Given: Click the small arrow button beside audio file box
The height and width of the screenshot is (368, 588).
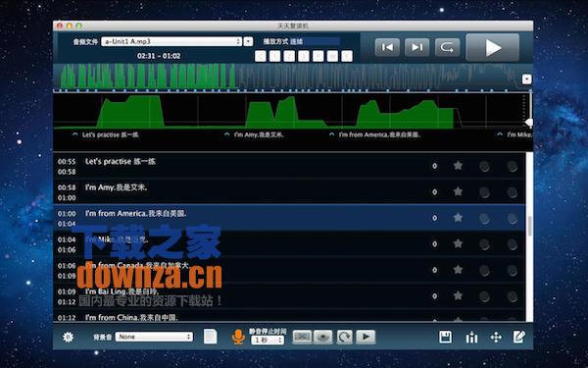Looking at the screenshot, I should [x=248, y=41].
